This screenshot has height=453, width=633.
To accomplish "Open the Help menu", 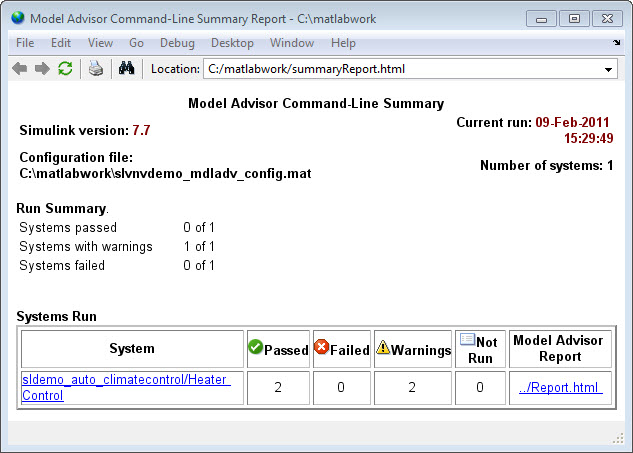I will pos(343,43).
